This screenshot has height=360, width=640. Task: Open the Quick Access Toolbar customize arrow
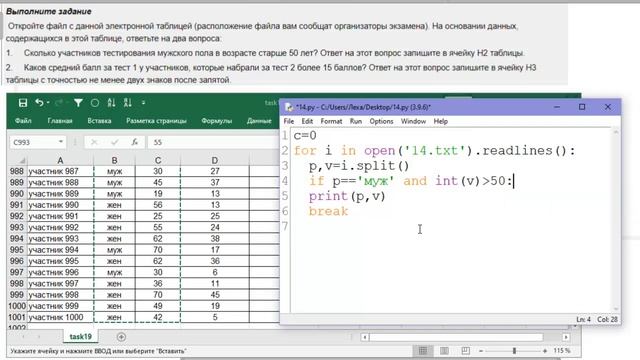tap(143, 103)
